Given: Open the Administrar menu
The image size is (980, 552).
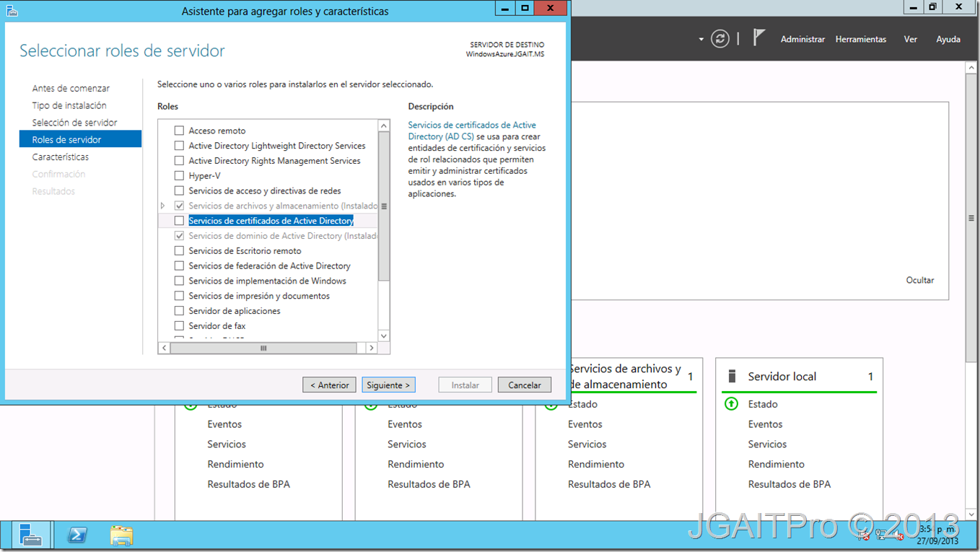Looking at the screenshot, I should (802, 39).
